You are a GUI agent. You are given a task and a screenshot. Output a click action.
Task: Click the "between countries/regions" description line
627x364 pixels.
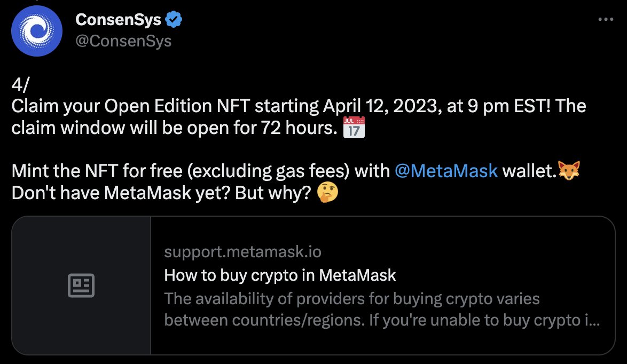point(382,320)
